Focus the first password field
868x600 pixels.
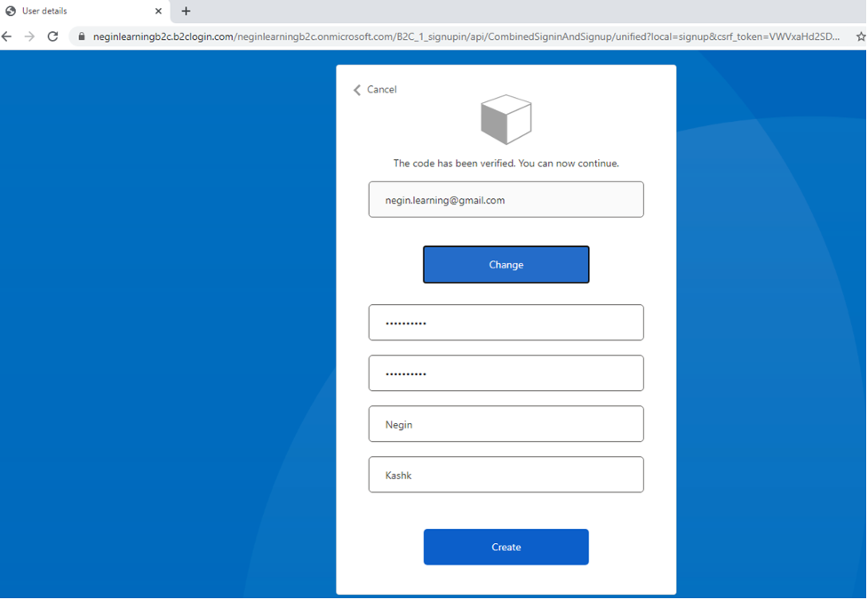(506, 323)
